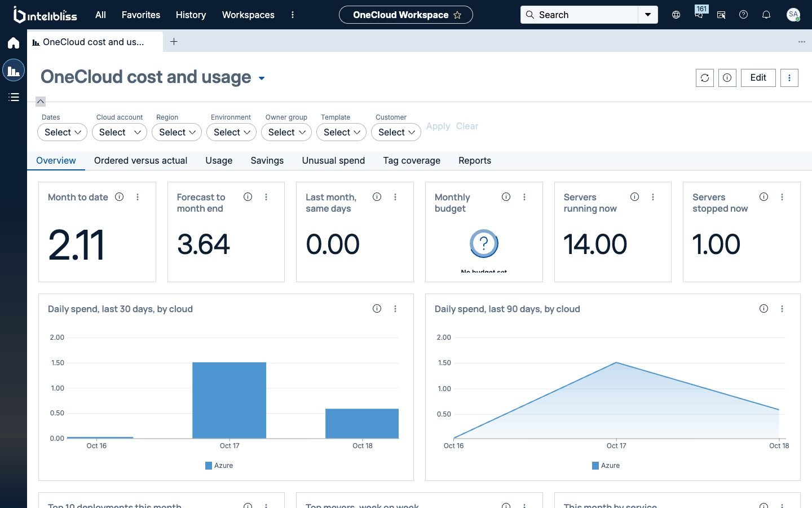The height and width of the screenshot is (508, 812).
Task: Open the Environment filter dropdown
Action: click(x=231, y=132)
